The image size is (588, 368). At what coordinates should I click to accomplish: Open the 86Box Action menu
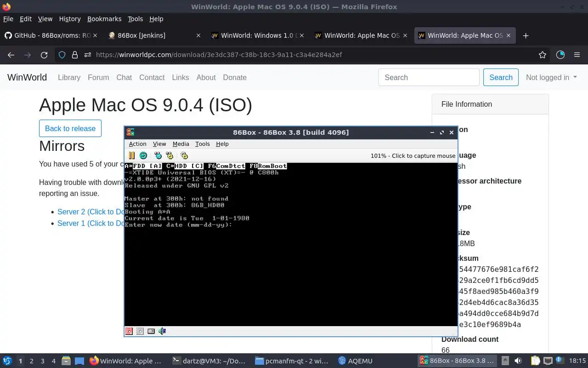(x=137, y=144)
